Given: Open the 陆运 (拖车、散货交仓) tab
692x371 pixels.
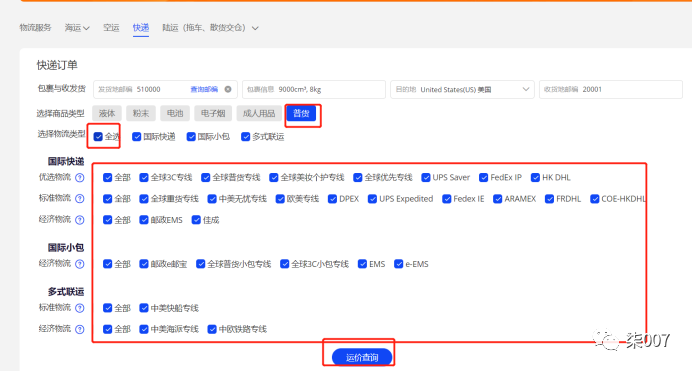Looking at the screenshot, I should coord(204,28).
